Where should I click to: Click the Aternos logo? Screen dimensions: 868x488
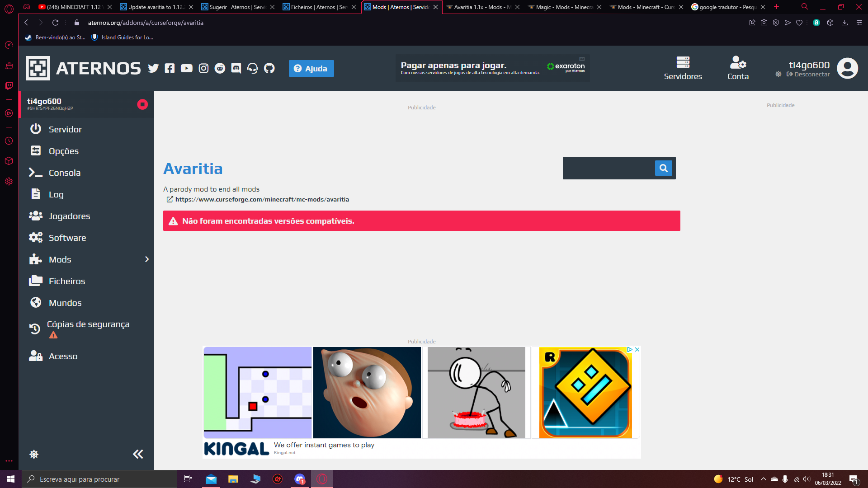(83, 68)
